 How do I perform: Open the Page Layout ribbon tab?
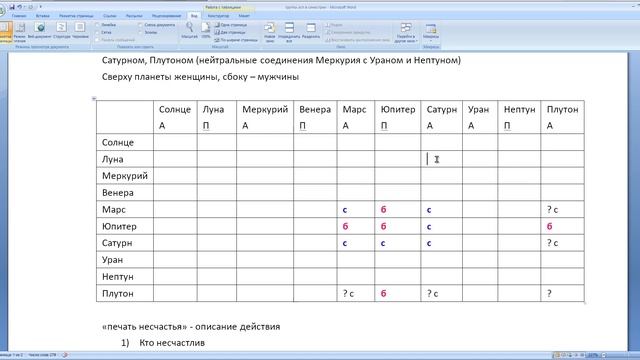76,16
